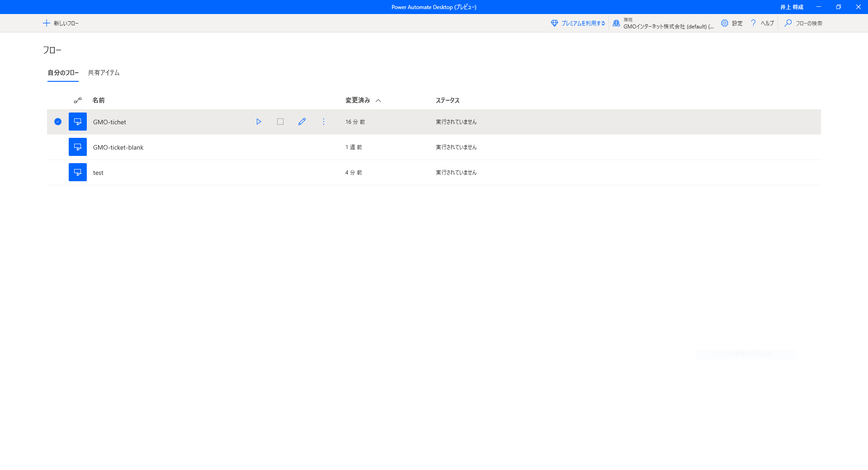Select the GMO-ticket-blank flow name
868x470 pixels.
tap(118, 147)
